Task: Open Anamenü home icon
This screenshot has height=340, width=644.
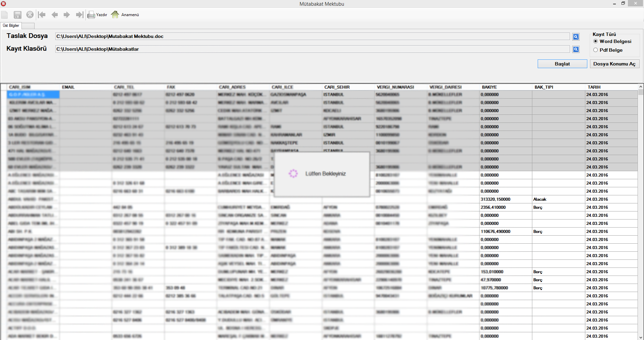Action: pyautogui.click(x=125, y=15)
